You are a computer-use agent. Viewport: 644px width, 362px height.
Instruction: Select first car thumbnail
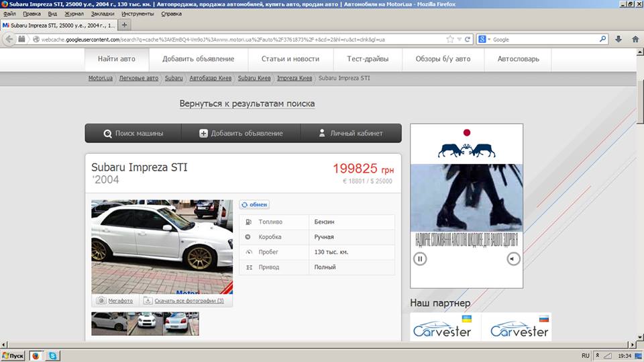click(x=109, y=324)
